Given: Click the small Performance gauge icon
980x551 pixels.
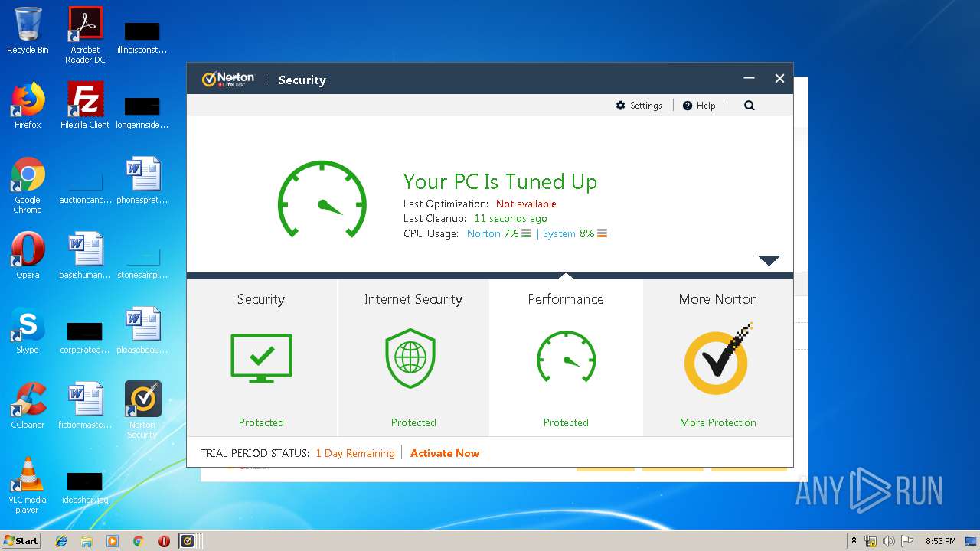Looking at the screenshot, I should (x=566, y=357).
